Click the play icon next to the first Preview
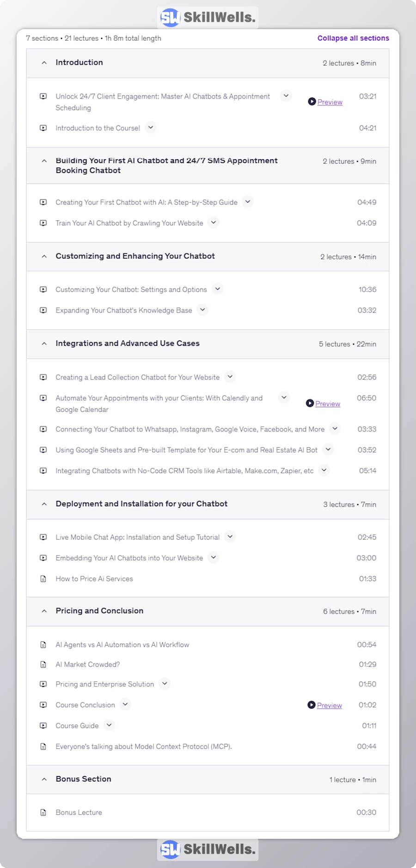Viewport: 416px width, 868px height. 311,102
